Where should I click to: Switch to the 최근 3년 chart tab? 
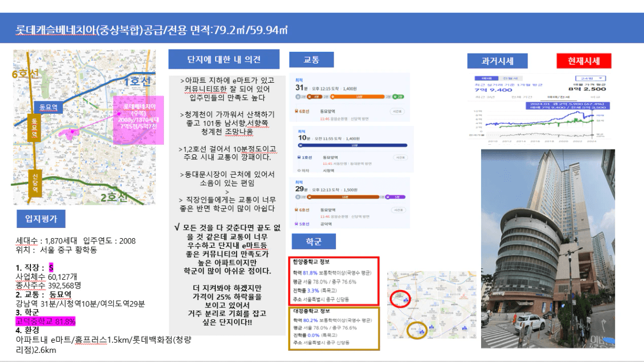pyautogui.click(x=485, y=97)
